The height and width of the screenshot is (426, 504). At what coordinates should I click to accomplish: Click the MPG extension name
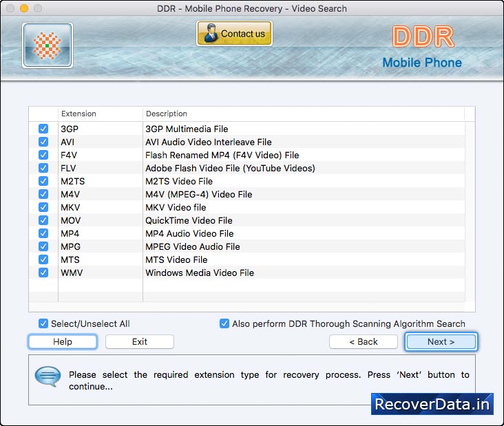[70, 247]
